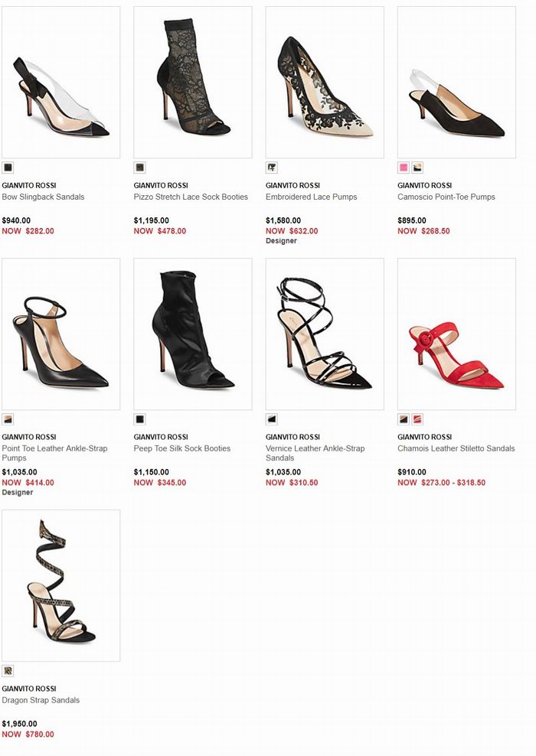Open Camoscio Point-Toe Pumps product link
This screenshot has height=756, width=536.
pos(446,197)
